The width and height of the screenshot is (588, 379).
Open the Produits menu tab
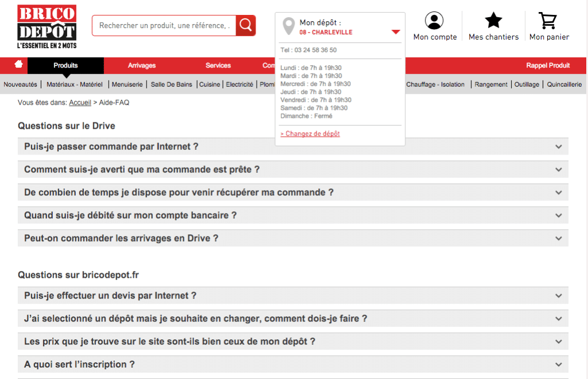click(65, 65)
